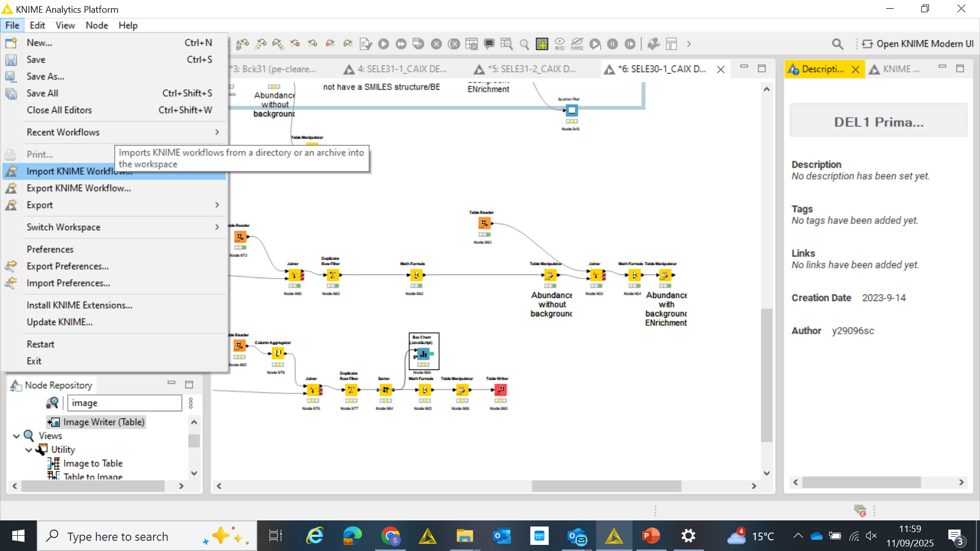The height and width of the screenshot is (551, 980).
Task: Open the Image Writer (Table) node entry
Action: point(103,422)
